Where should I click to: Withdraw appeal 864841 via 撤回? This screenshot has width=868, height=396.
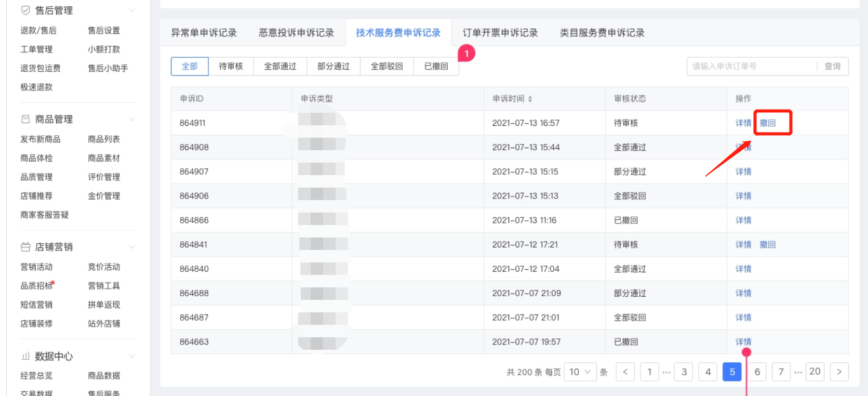pyautogui.click(x=768, y=245)
